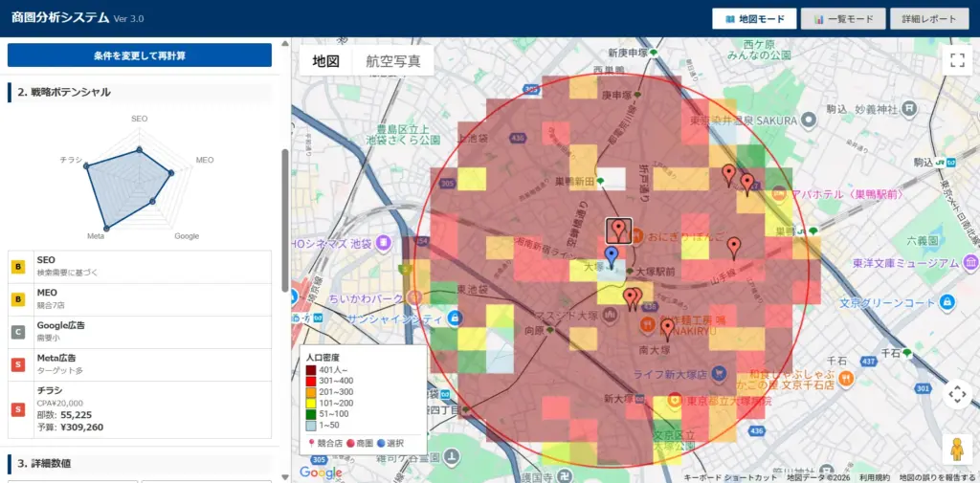Click the 競合7店 text under MEO
The height and width of the screenshot is (483, 980).
pyautogui.click(x=51, y=305)
